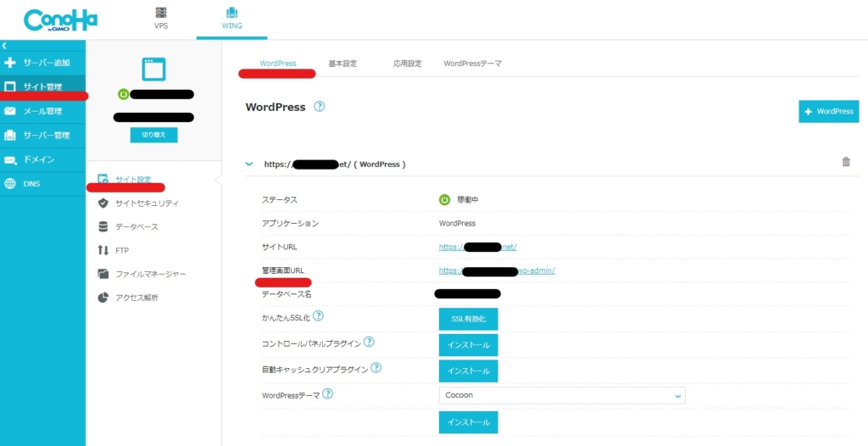Click the データベース名 label
The image size is (868, 446).
click(x=287, y=295)
